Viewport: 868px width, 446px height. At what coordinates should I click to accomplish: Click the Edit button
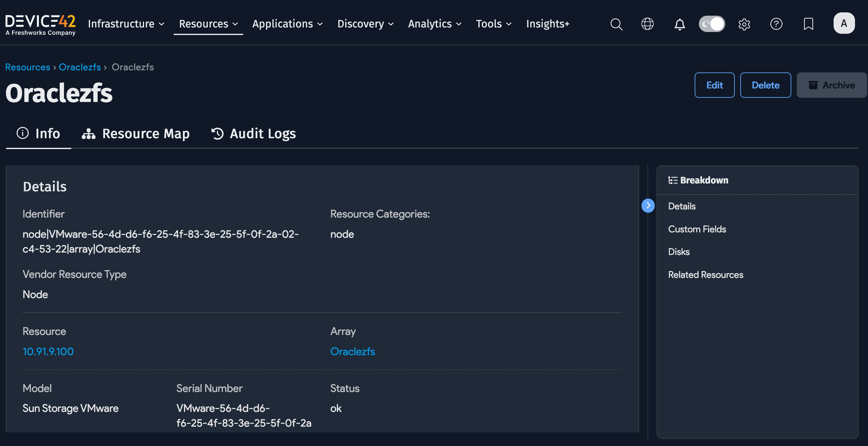coord(714,85)
